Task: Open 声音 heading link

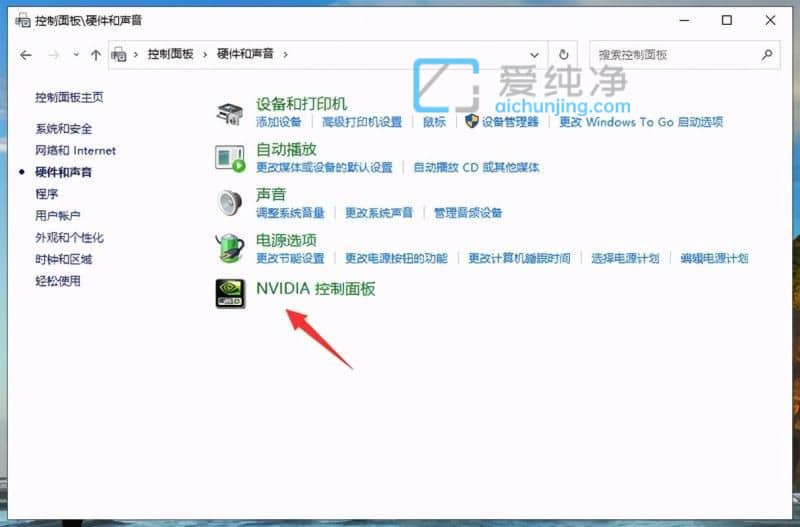Action: 271,194
